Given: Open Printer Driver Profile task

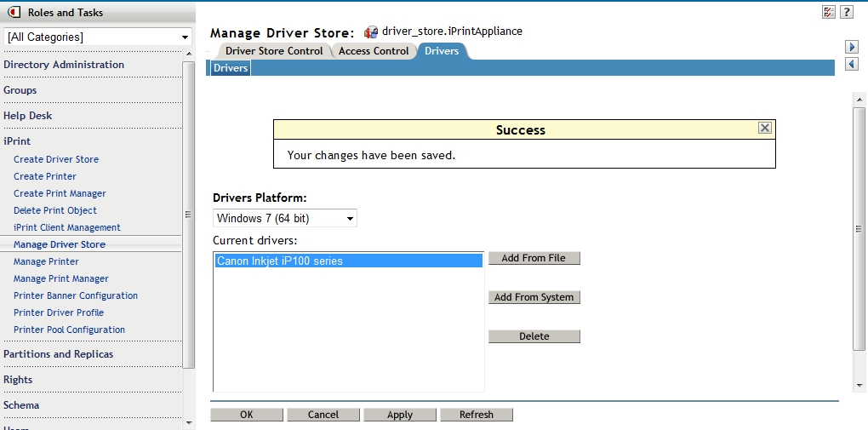Looking at the screenshot, I should point(59,312).
